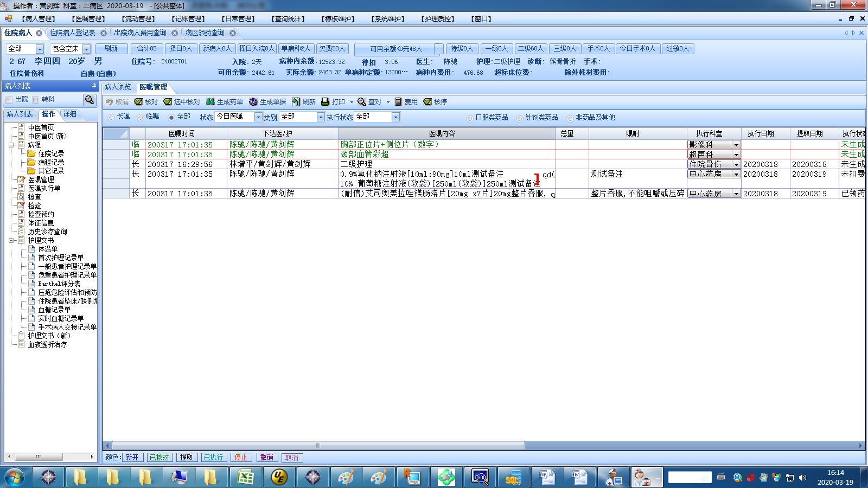Open the 状态 今日医嘱 dropdown
This screenshot has height=488, width=868.
point(259,117)
